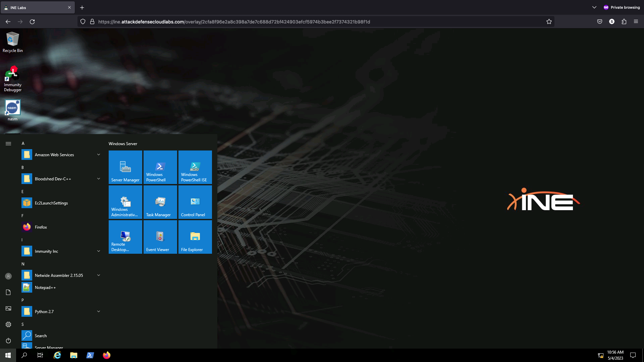Open the Save to Pocket button
The image size is (644, 362).
click(x=600, y=22)
